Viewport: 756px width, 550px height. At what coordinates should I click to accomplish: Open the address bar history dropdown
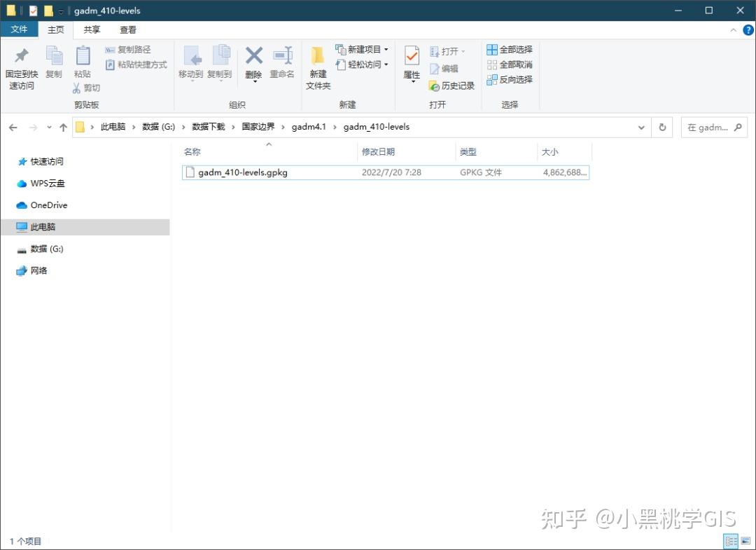pyautogui.click(x=641, y=127)
